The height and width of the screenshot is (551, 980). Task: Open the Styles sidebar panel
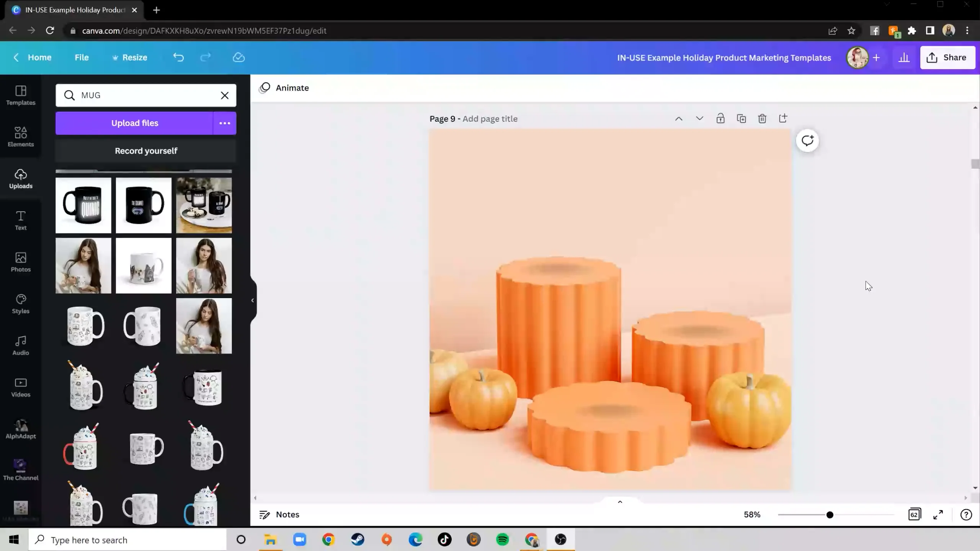click(x=21, y=304)
